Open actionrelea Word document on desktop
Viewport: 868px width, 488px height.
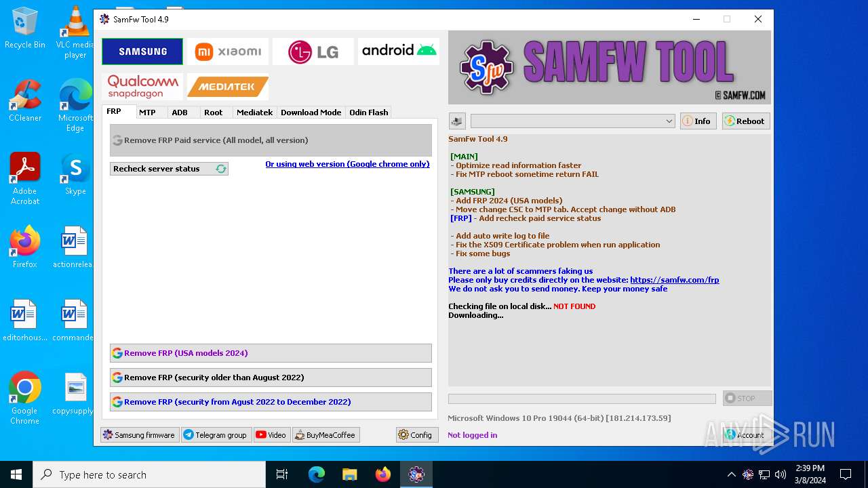click(x=74, y=247)
